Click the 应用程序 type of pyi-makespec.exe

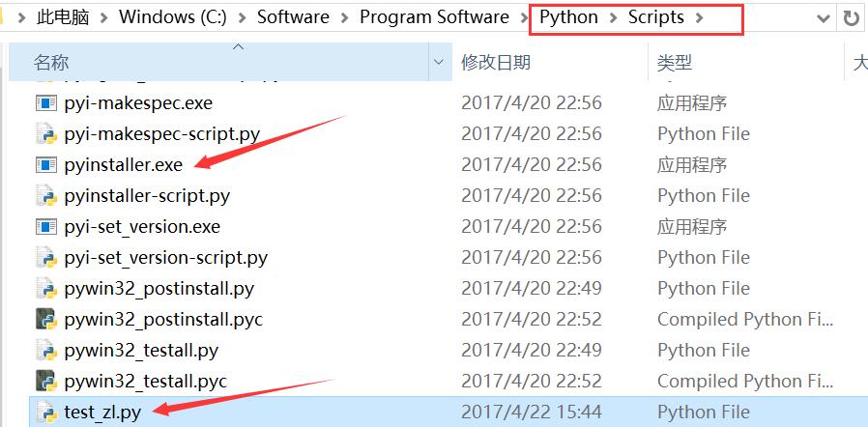click(692, 102)
